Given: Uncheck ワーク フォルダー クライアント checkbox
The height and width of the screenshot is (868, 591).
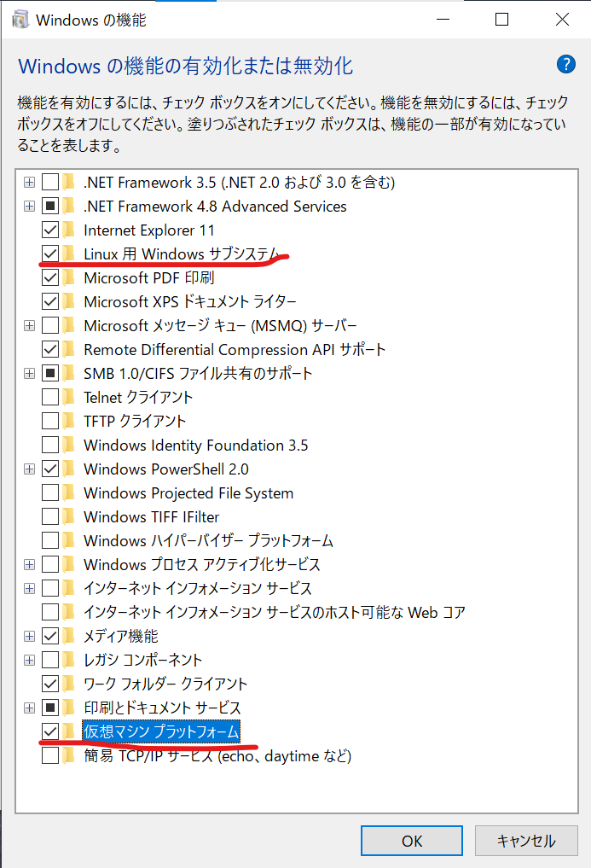Looking at the screenshot, I should point(50,684).
